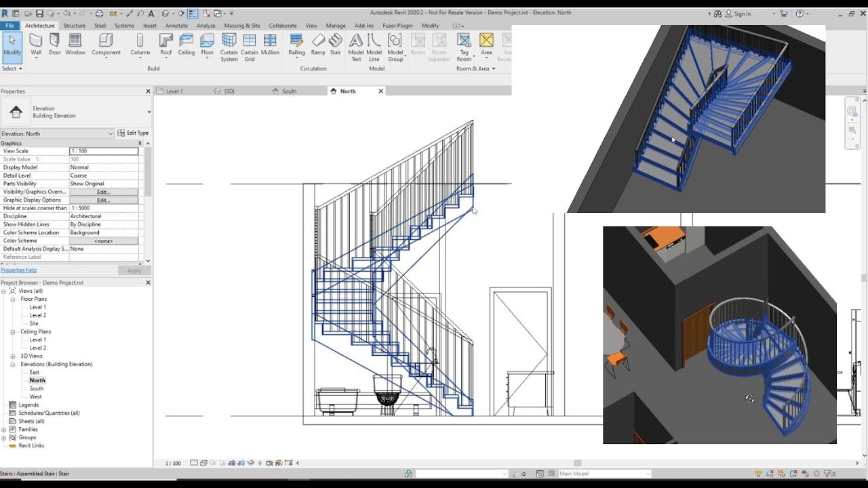Collapse the Ceiling Plans tree node
This screenshot has height=488, width=868.
pos(13,331)
